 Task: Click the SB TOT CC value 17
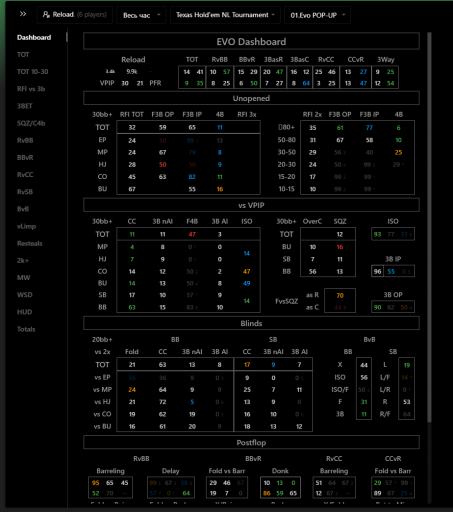tap(247, 365)
